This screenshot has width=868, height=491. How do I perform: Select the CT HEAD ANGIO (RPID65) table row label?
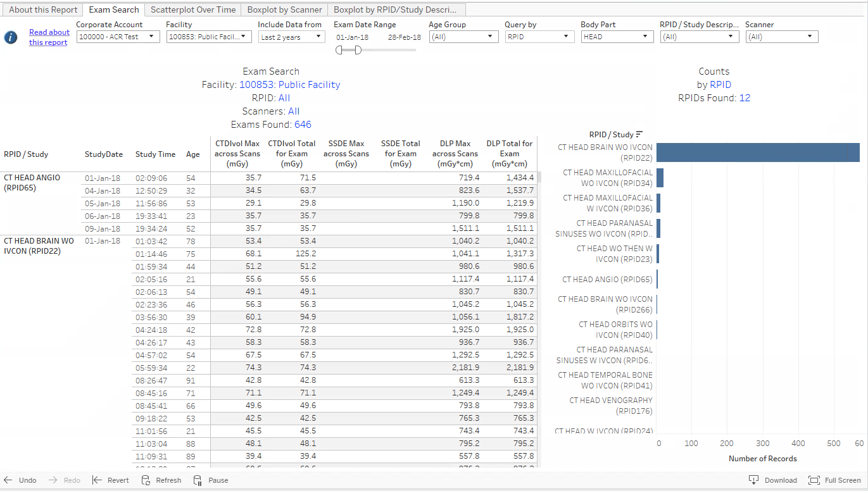(32, 183)
